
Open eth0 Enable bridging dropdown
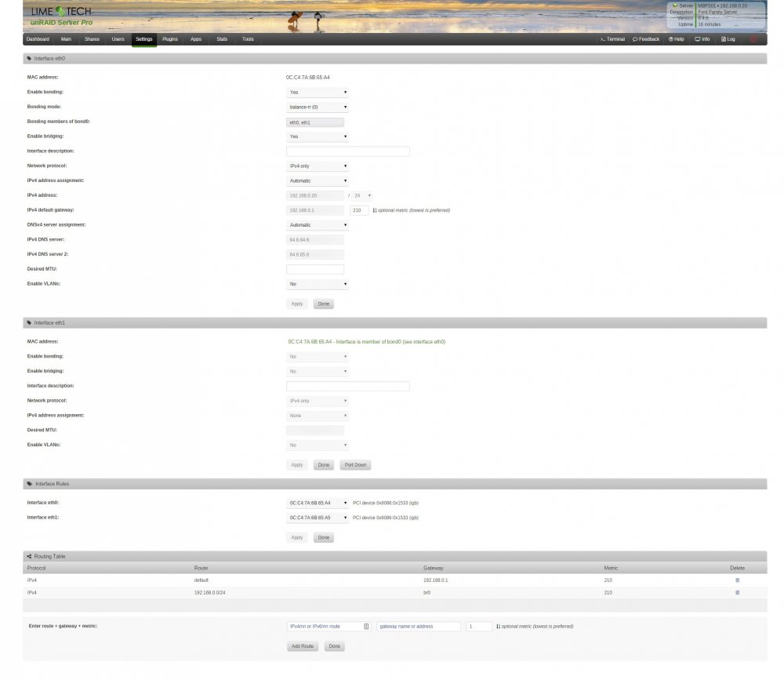coord(318,136)
